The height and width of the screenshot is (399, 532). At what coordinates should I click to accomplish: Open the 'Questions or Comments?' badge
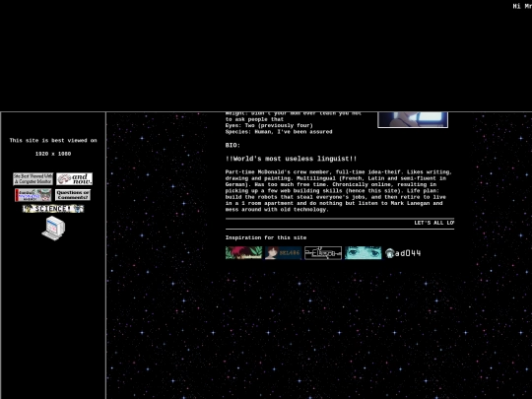pyautogui.click(x=73, y=195)
